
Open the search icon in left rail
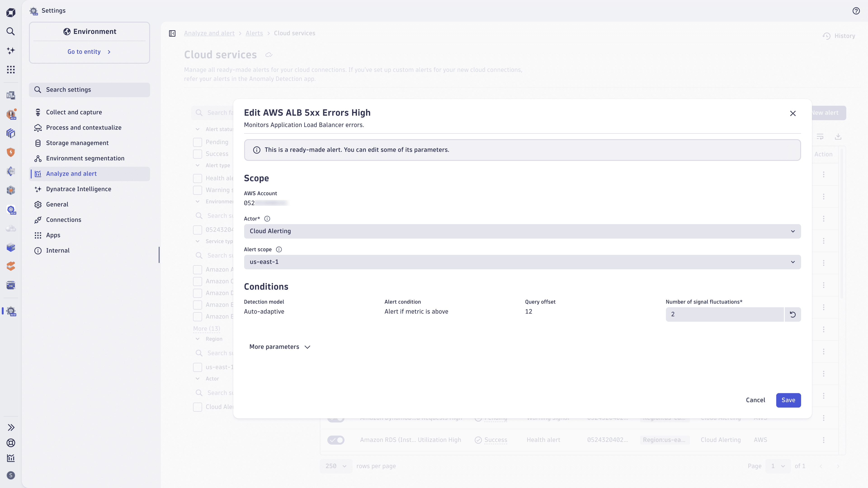pos(11,32)
